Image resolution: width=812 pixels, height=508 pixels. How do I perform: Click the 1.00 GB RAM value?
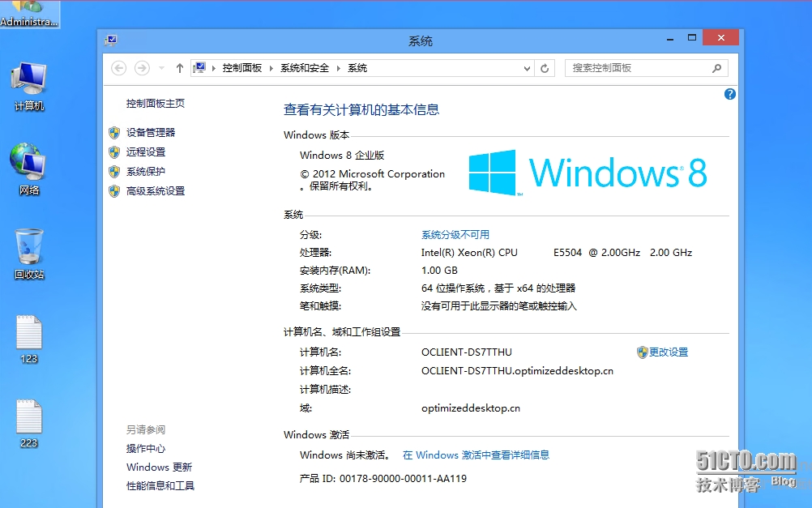pyautogui.click(x=439, y=271)
